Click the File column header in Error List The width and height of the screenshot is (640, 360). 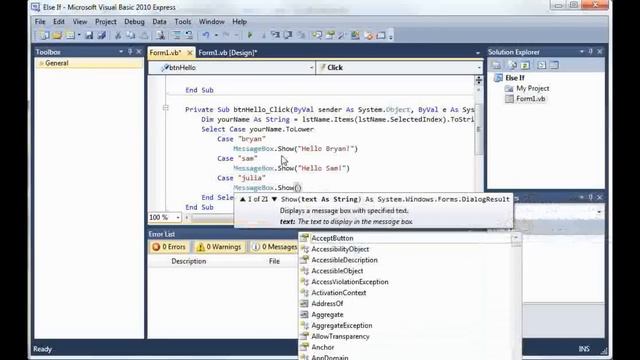[274, 261]
